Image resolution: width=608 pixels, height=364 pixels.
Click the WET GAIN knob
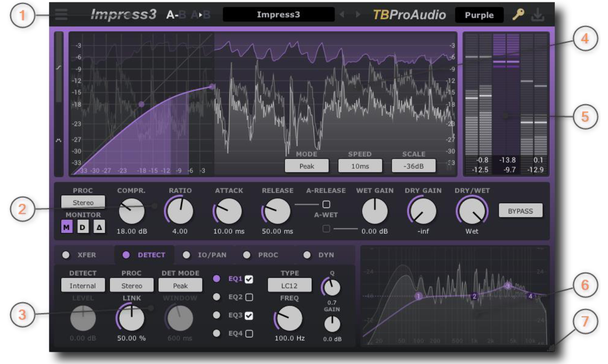click(x=375, y=211)
